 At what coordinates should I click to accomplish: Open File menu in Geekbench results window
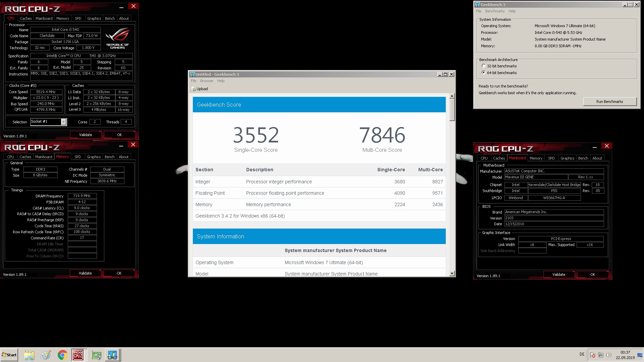point(194,81)
